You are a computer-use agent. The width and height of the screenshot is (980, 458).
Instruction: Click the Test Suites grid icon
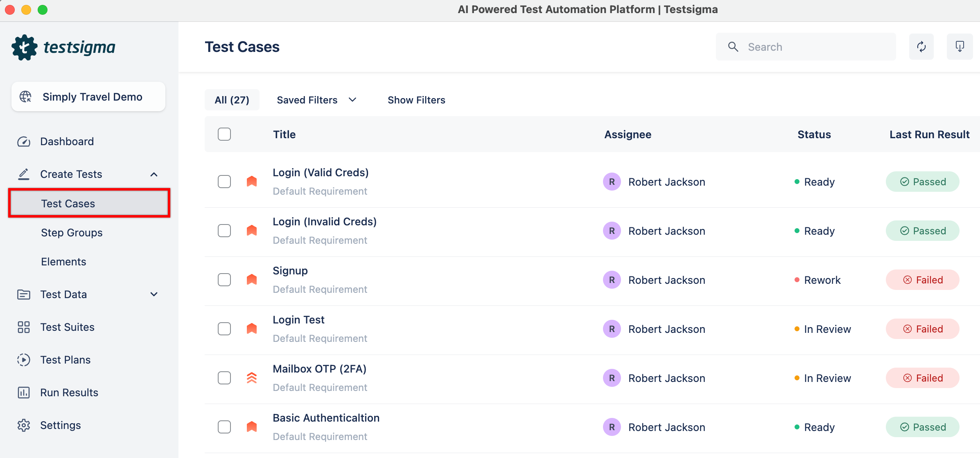click(24, 327)
